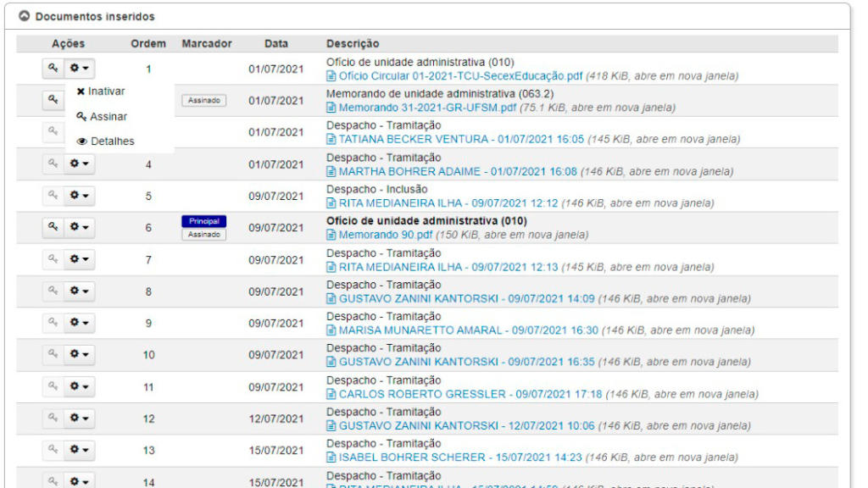Open gear dropdown for document order 6
The image size is (868, 488).
coord(81,227)
